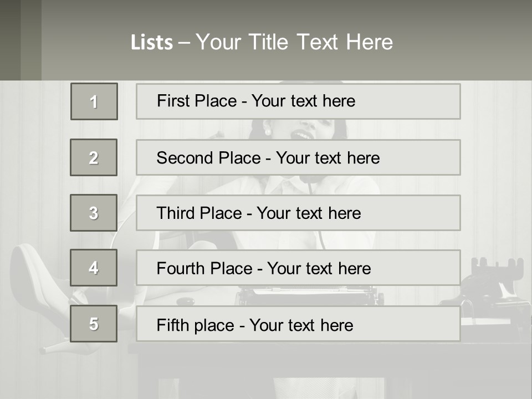Select the number 2 box

pos(94,157)
